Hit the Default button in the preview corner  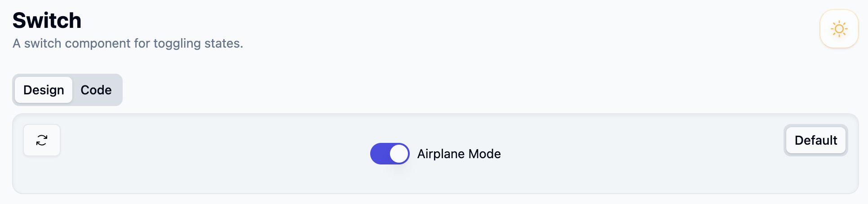coord(815,140)
